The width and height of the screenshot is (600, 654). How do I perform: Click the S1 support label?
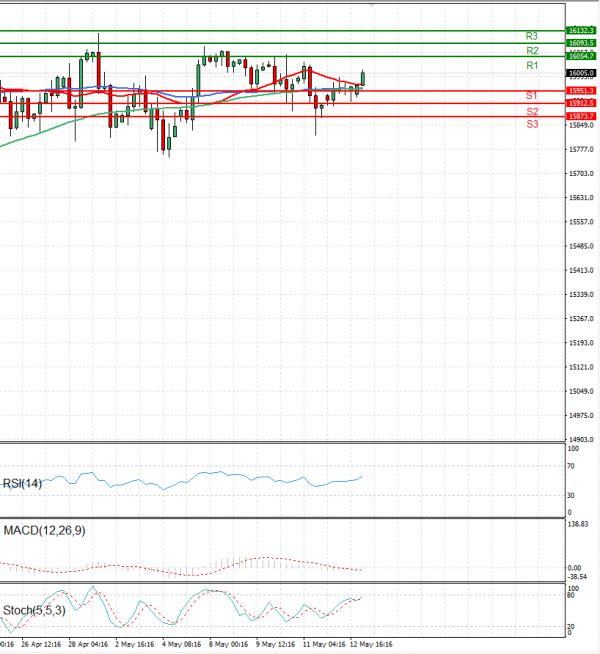(x=531, y=96)
